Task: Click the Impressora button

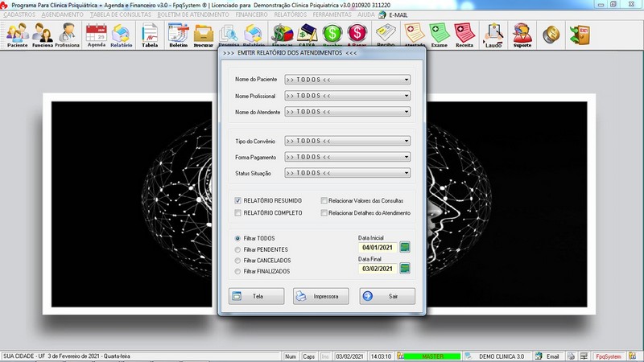Action: [x=320, y=296]
